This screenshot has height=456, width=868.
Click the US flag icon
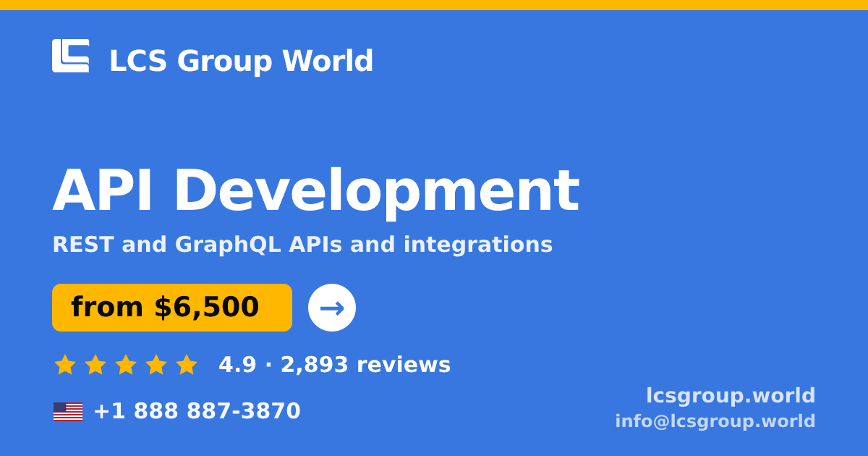68,412
